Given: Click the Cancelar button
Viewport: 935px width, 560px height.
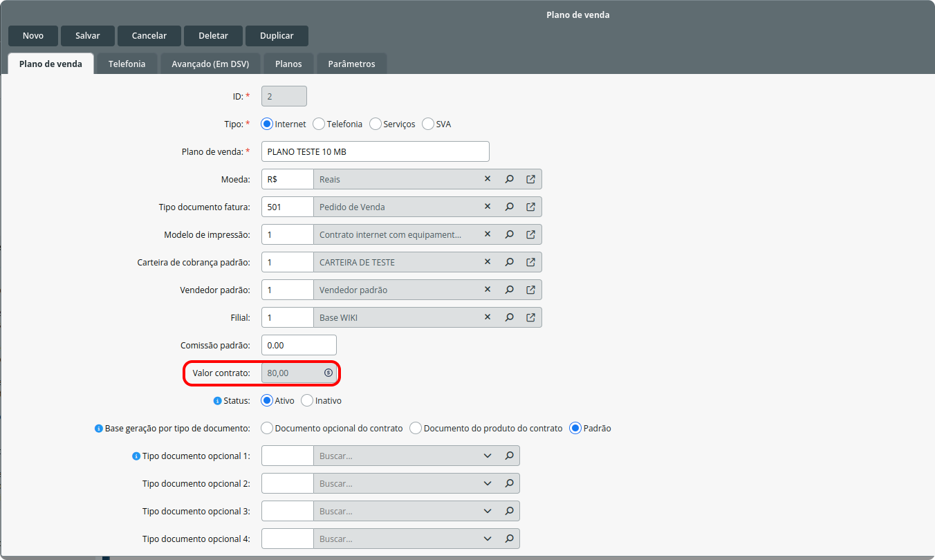Looking at the screenshot, I should (149, 36).
